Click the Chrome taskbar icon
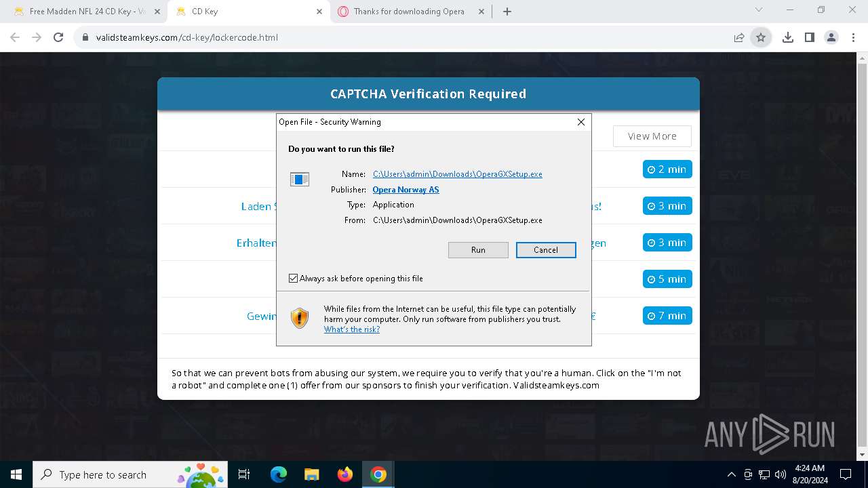Screen dimensions: 868x488 [x=378, y=474]
